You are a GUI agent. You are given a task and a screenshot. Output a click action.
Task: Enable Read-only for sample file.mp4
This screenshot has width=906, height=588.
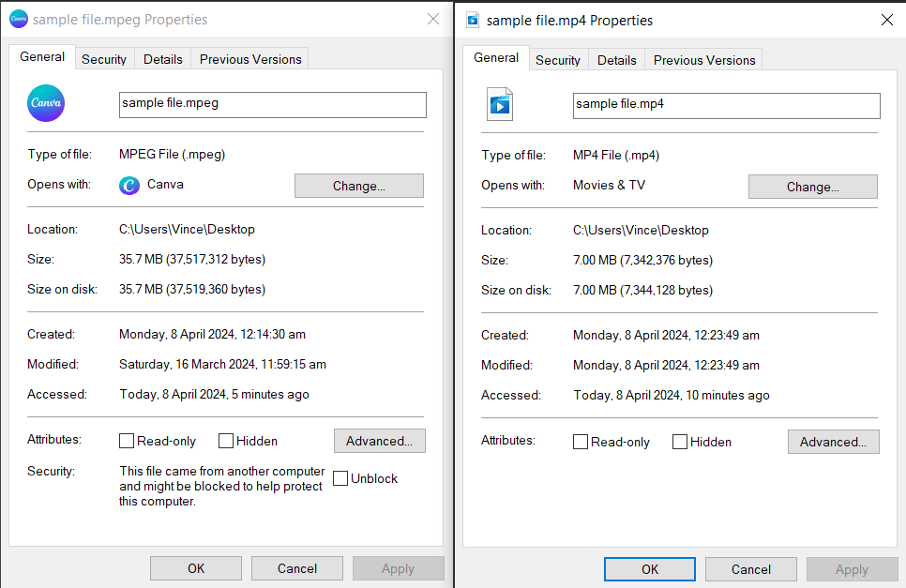581,442
